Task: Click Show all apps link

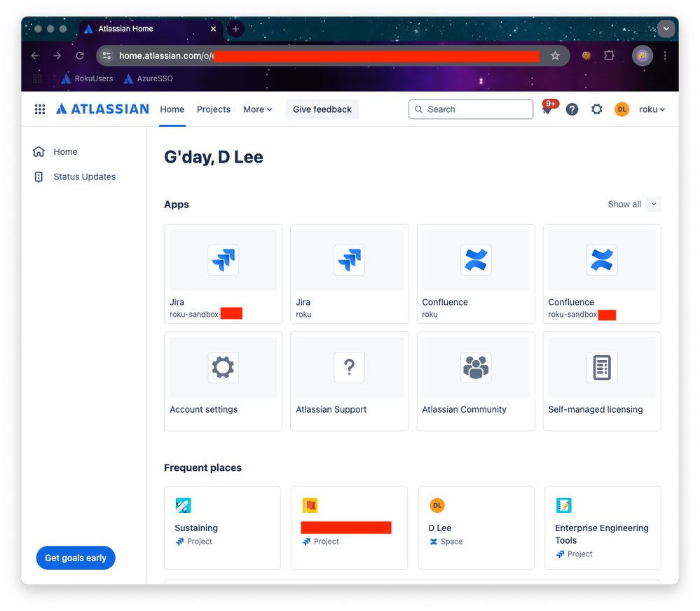Action: (x=624, y=204)
